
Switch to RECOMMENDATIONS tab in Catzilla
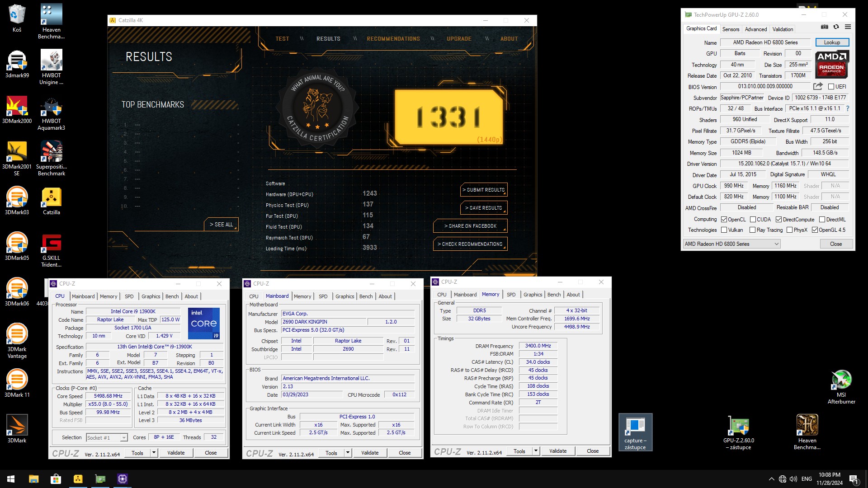(393, 38)
